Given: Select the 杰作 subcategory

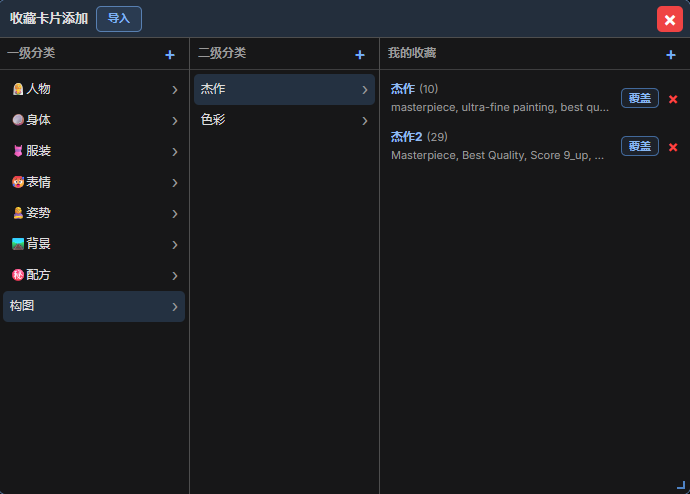Looking at the screenshot, I should pos(284,89).
